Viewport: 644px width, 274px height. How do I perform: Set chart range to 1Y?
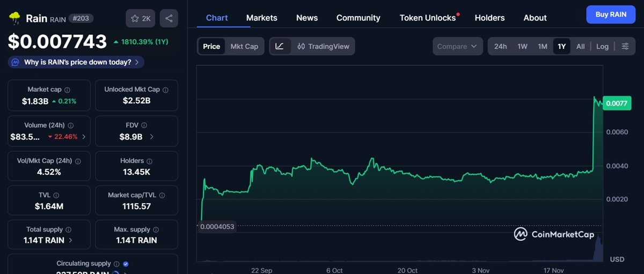tap(562, 46)
